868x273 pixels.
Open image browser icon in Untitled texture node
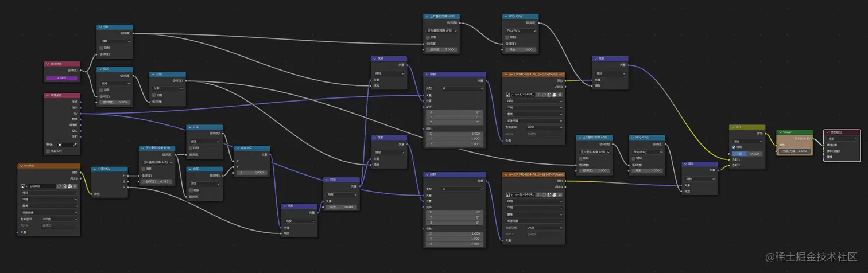point(24,186)
